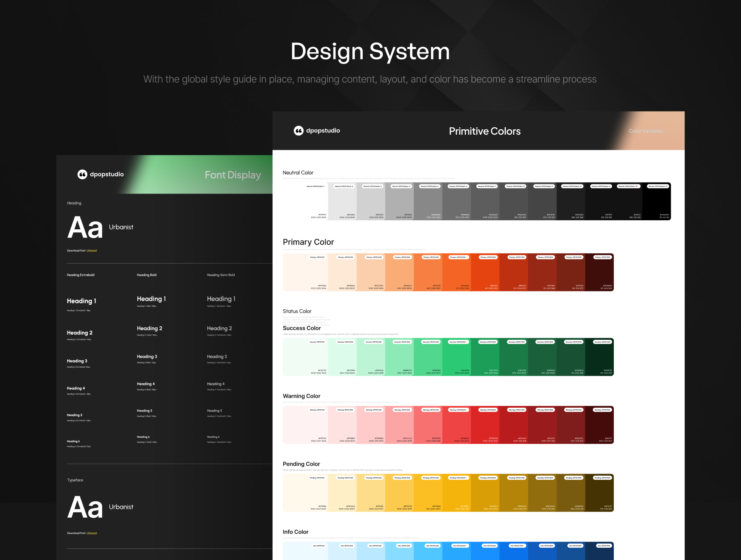The width and height of the screenshot is (741, 560).
Task: Pick the Primary-DPOP/50 cream swatch
Action: (305, 272)
